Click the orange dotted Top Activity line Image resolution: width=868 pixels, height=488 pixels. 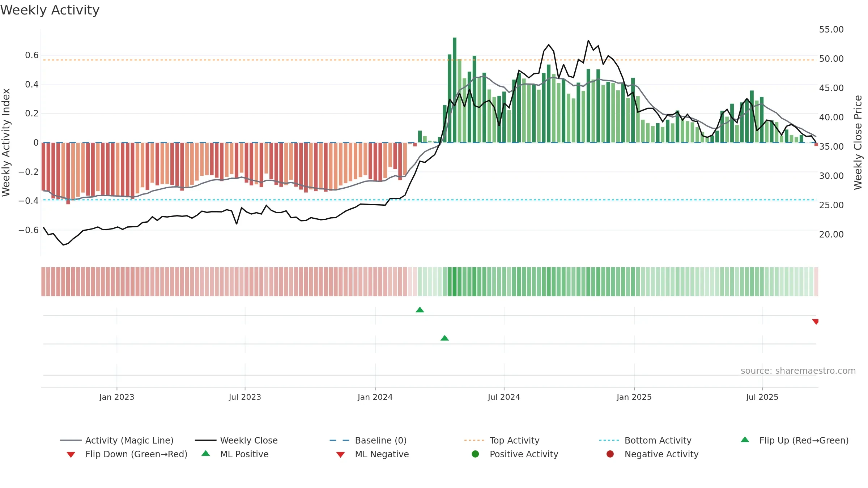(x=429, y=60)
